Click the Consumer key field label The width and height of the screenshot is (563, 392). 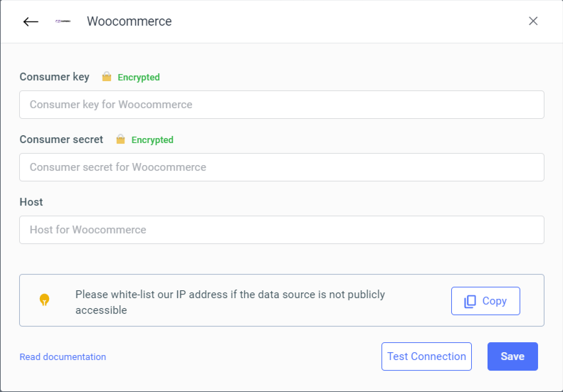coord(54,77)
